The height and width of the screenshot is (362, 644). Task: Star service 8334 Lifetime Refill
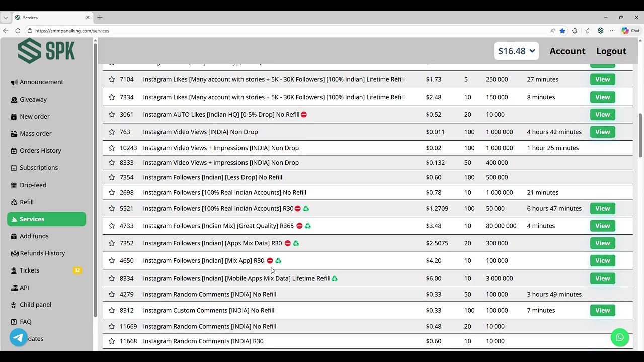(x=112, y=278)
